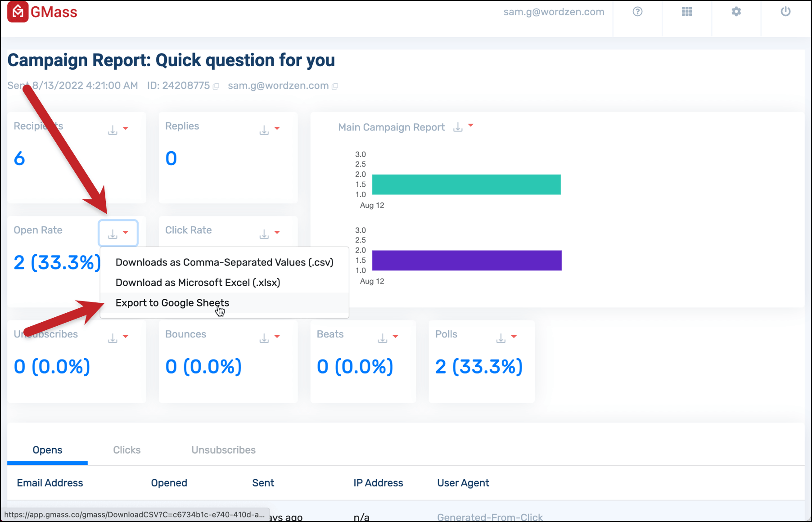The image size is (812, 522).
Task: Expand the Polls download dropdown arrow
Action: point(514,337)
